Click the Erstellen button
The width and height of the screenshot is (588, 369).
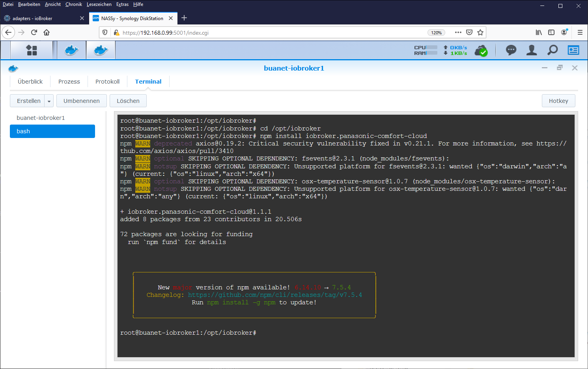tap(28, 101)
